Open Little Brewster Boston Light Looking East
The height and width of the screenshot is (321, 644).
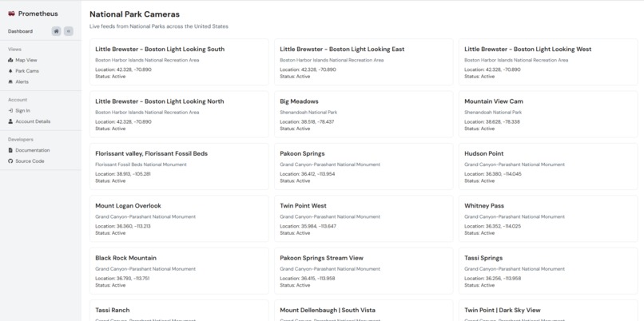tap(364, 62)
